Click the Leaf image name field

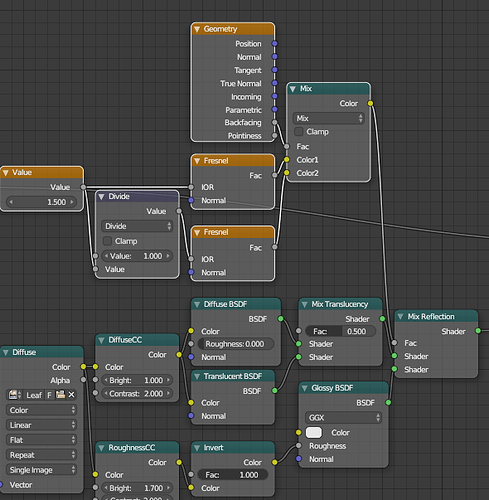click(34, 395)
